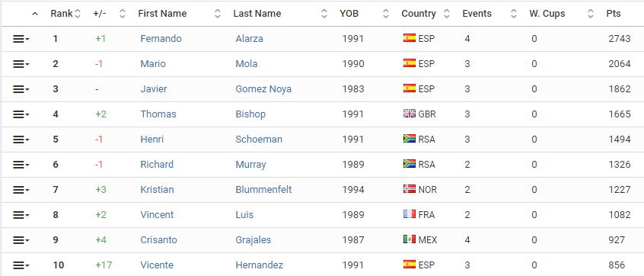Open row menu icon for Thomas Bishop
The image size is (644, 276).
click(x=21, y=114)
